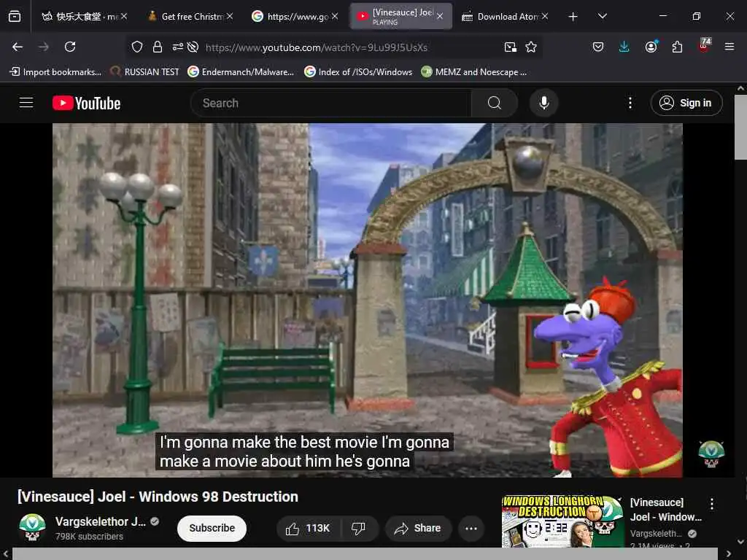Open the Index of /ISOs/Windows bookmark

point(358,72)
